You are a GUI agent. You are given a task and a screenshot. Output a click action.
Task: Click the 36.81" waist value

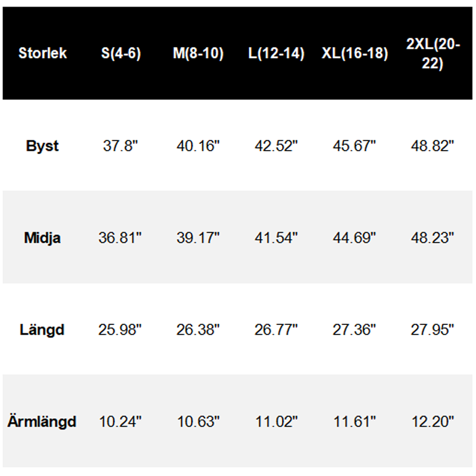(x=121, y=238)
